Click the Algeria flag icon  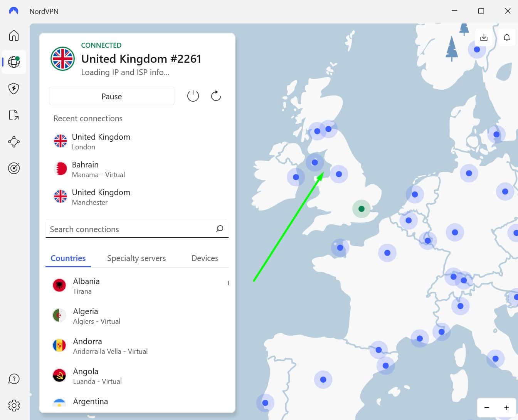[59, 315]
